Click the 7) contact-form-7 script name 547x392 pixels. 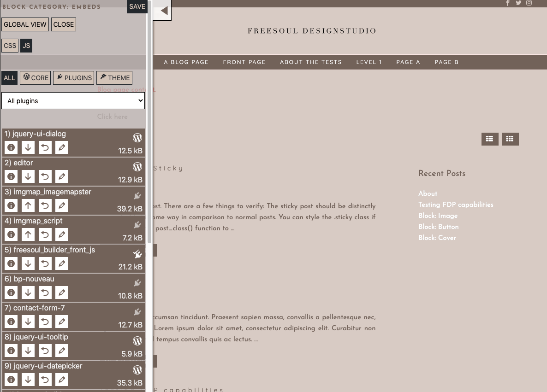(35, 308)
